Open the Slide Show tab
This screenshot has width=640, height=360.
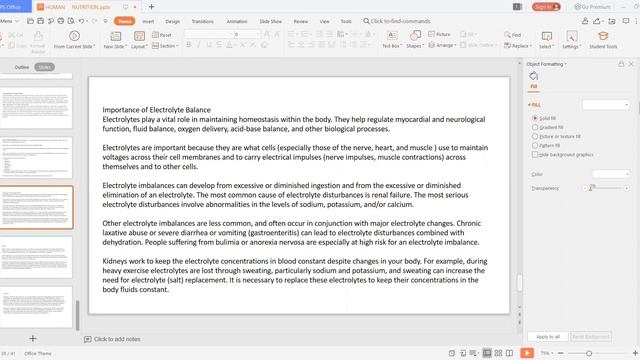click(271, 21)
